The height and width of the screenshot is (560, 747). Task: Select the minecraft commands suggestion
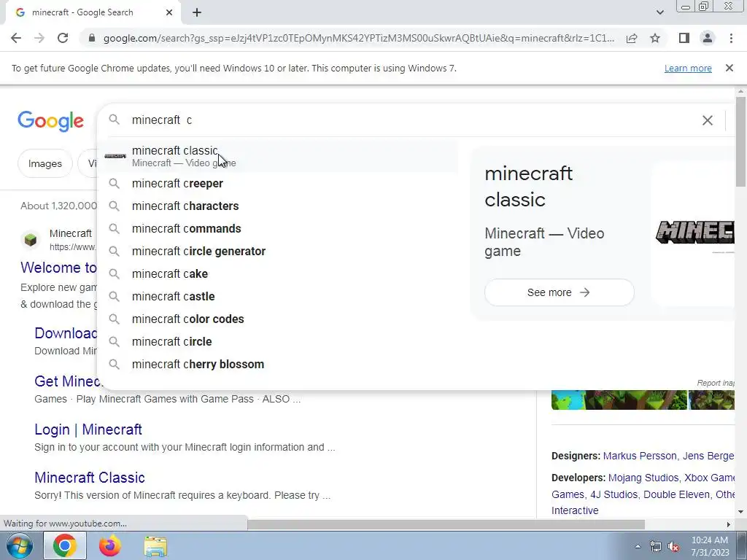(x=278, y=228)
